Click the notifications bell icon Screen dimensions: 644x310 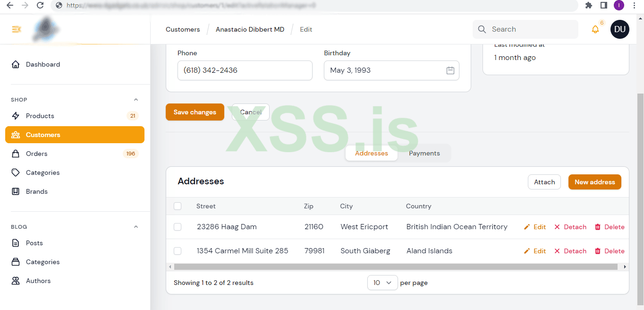coord(595,29)
